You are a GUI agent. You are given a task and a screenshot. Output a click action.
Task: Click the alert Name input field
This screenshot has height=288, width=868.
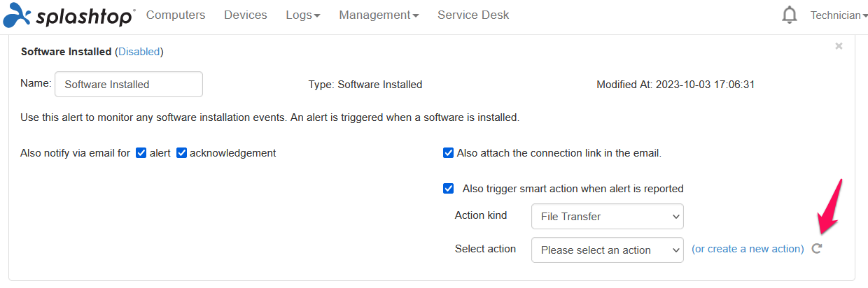[129, 85]
